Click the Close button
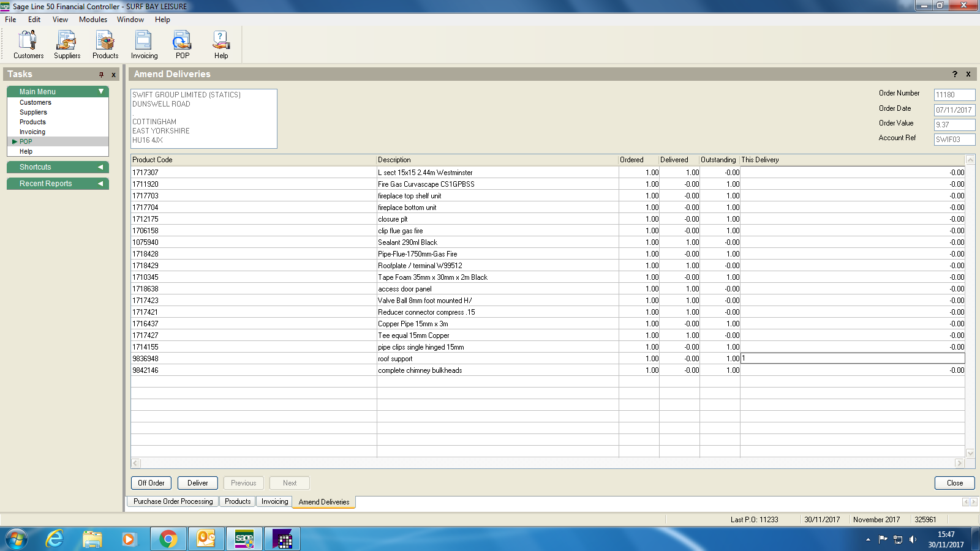Image resolution: width=980 pixels, height=551 pixels. pos(955,483)
